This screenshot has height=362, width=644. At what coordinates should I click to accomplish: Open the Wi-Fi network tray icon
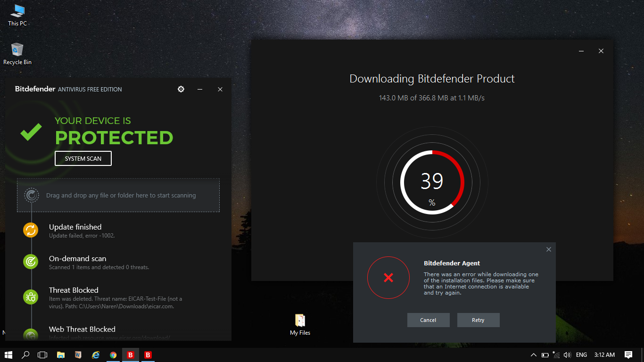[x=556, y=355]
